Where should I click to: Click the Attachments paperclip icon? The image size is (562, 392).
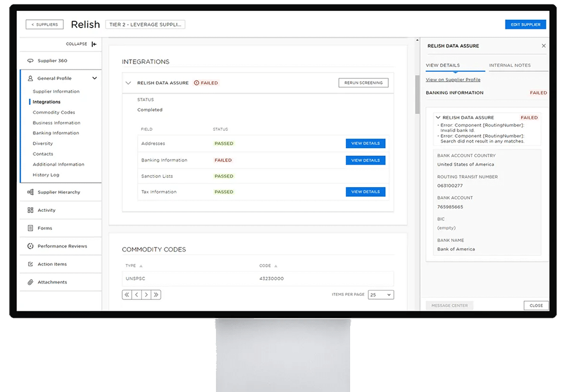pos(31,282)
